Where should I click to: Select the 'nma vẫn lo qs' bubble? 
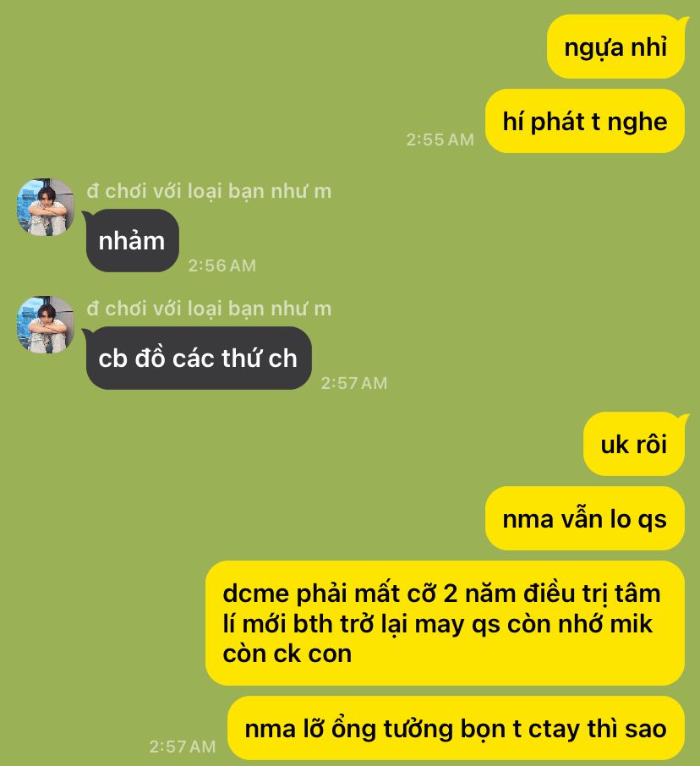pyautogui.click(x=585, y=518)
